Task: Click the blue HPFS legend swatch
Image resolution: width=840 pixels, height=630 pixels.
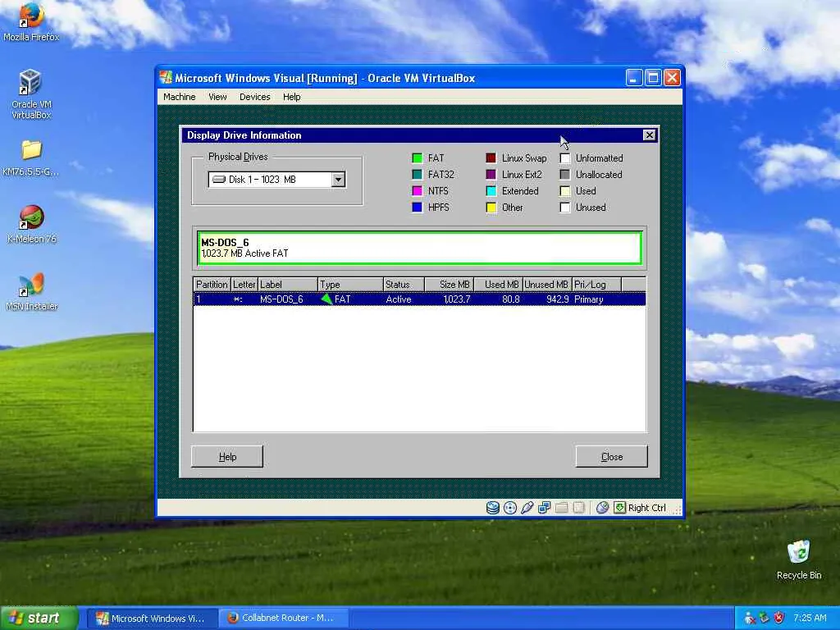Action: click(418, 208)
